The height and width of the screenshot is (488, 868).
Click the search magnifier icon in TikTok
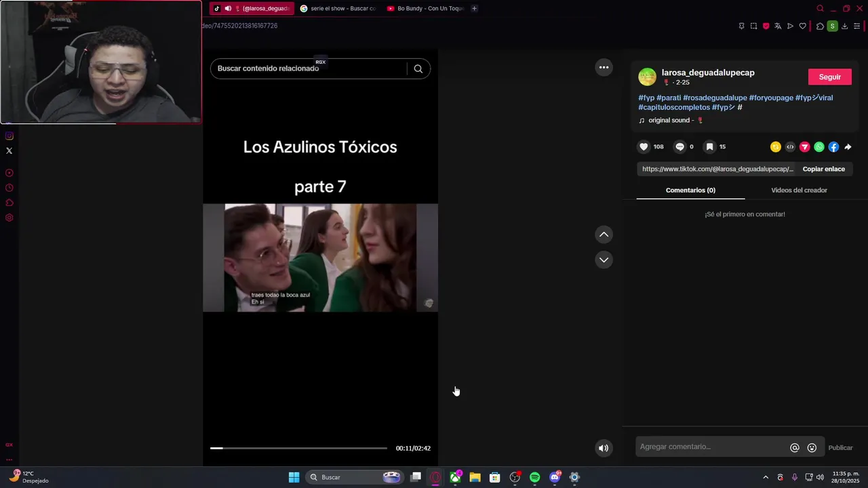(x=418, y=68)
